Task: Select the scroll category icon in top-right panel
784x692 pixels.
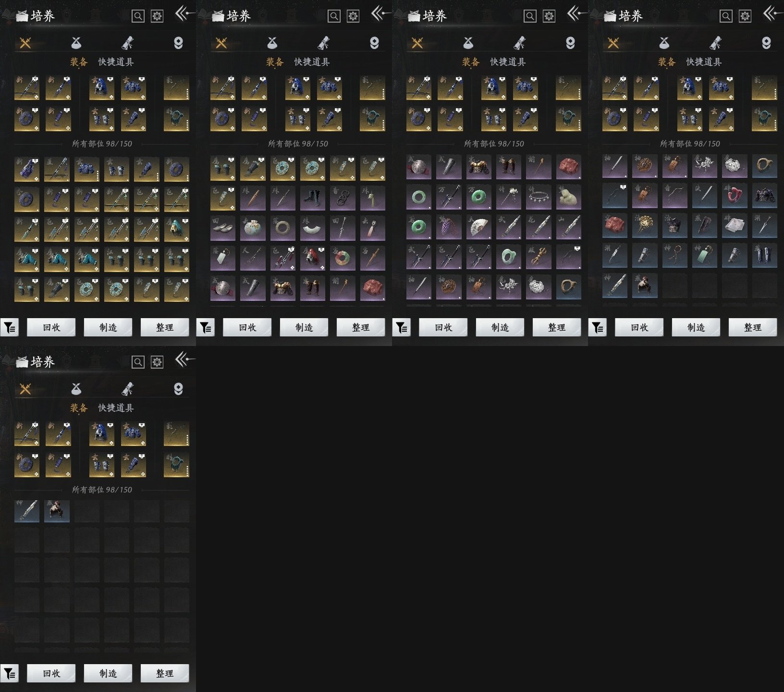Action: coord(715,43)
